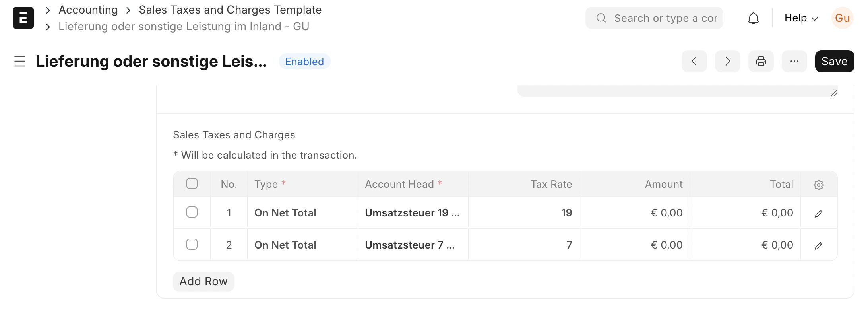This screenshot has height=311, width=868.
Task: Save the tax template
Action: click(x=834, y=61)
